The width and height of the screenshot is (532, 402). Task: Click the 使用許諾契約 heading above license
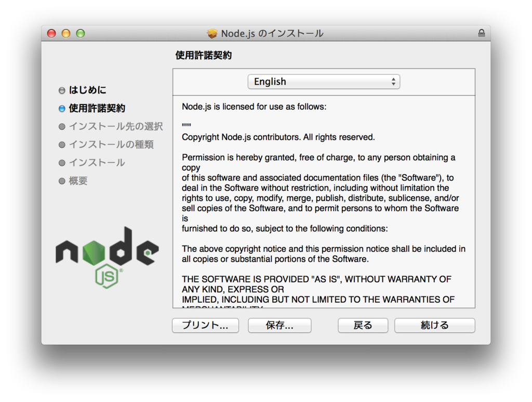tap(203, 55)
